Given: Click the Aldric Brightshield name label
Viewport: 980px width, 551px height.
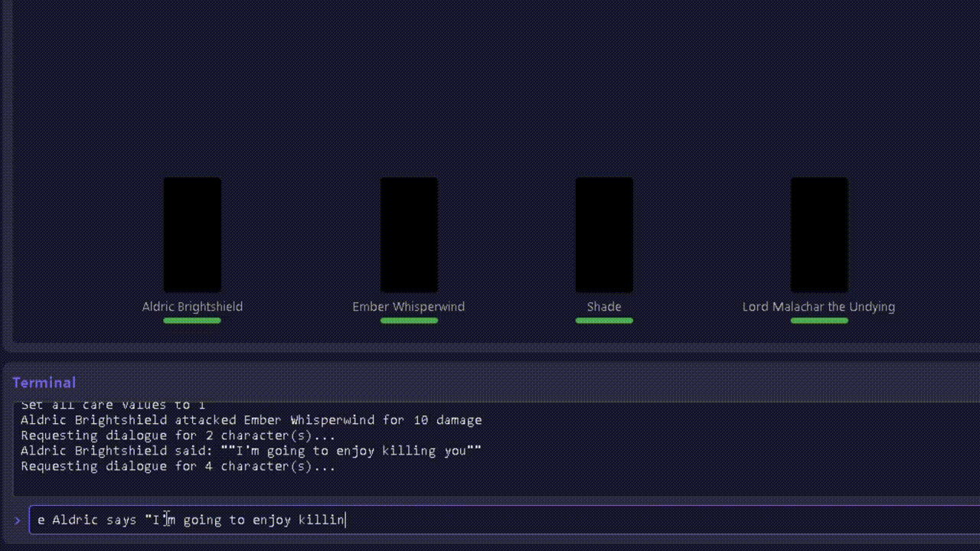Looking at the screenshot, I should click(192, 307).
